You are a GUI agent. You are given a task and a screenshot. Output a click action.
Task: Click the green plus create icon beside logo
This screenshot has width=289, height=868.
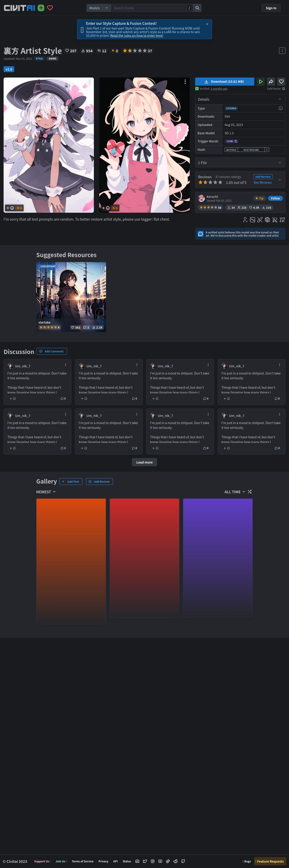[41, 8]
